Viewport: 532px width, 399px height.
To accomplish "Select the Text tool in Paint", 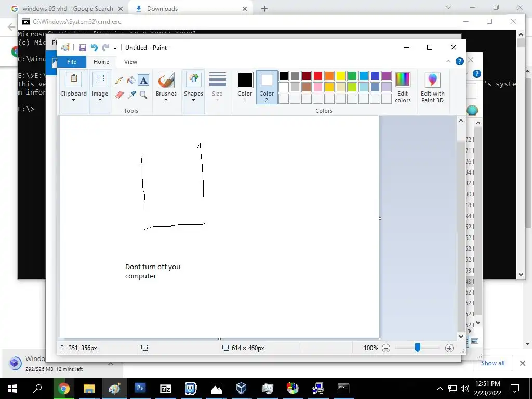I will [x=143, y=81].
